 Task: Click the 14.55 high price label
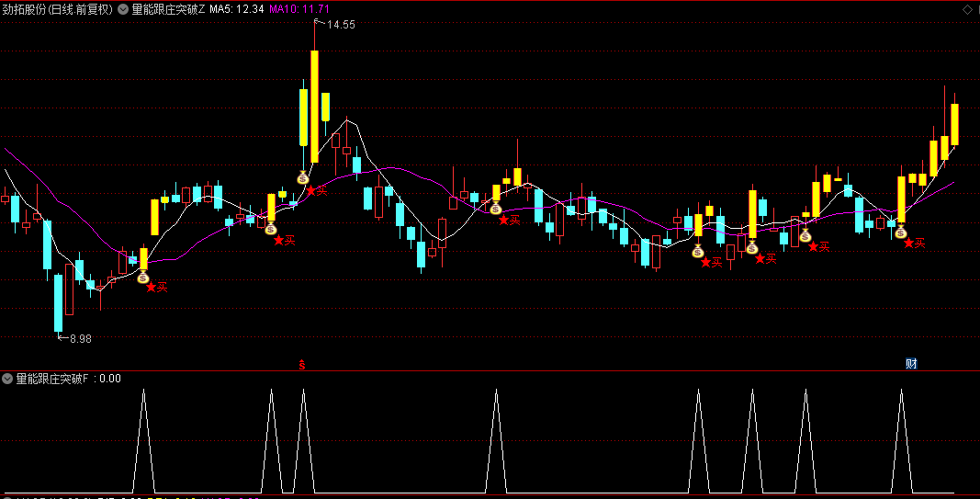[x=341, y=25]
